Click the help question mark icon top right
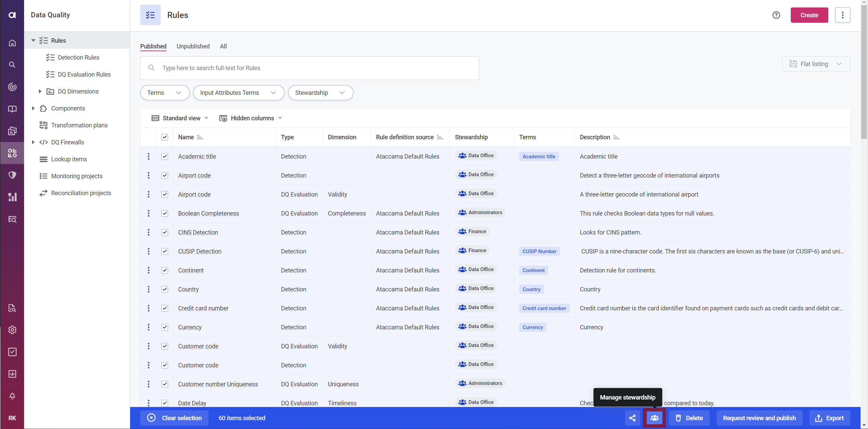Image resolution: width=868 pixels, height=429 pixels. [x=776, y=15]
